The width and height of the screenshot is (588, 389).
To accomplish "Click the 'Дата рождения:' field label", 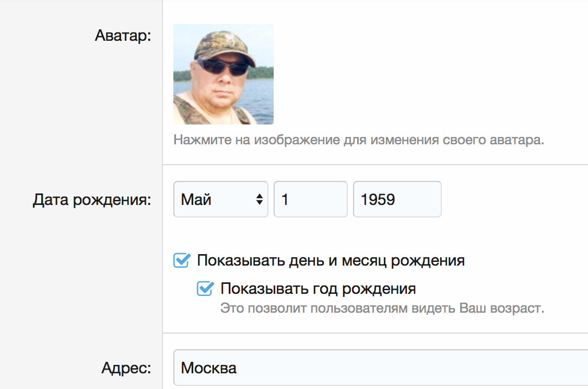I will [x=92, y=200].
